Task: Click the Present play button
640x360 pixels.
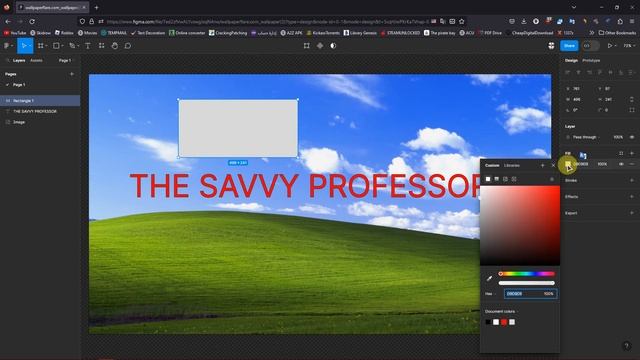Action: point(610,46)
